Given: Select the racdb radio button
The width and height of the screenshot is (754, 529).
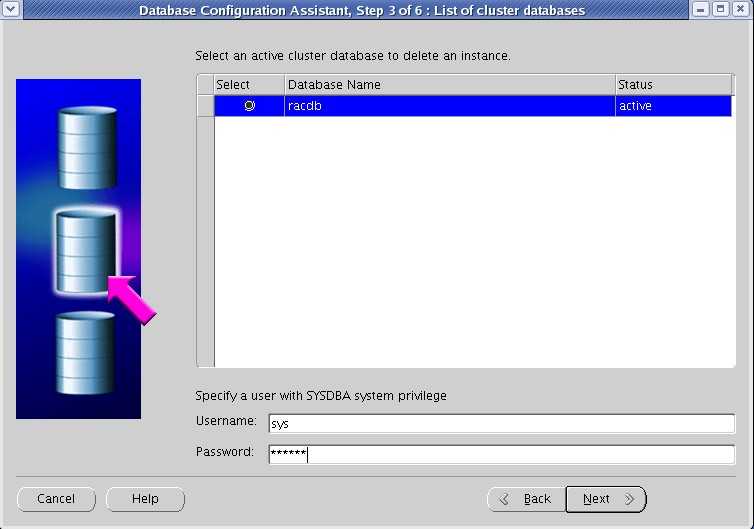Looking at the screenshot, I should tap(249, 105).
